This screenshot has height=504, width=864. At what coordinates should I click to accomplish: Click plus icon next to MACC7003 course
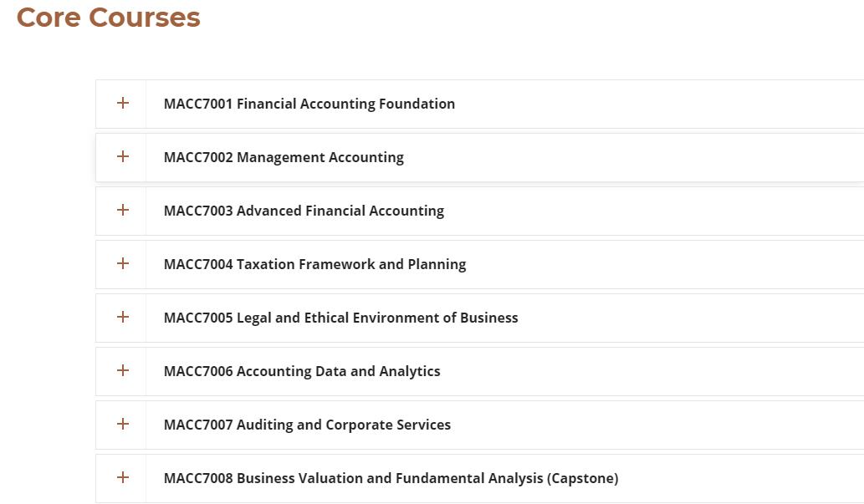[x=123, y=211]
